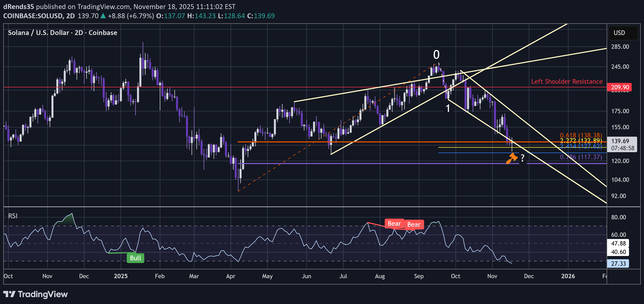Click the Left Shoulder Resistance text
This screenshot has width=644, height=304.
[x=567, y=81]
